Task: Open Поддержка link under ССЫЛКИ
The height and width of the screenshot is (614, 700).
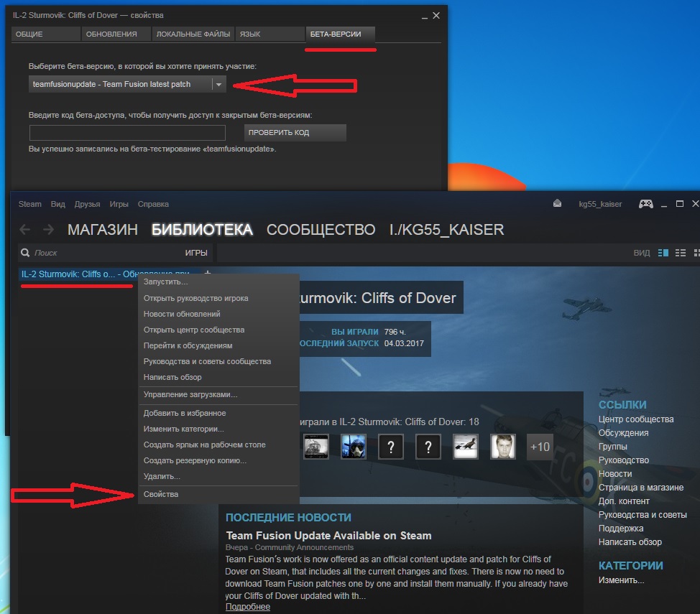Action: (x=620, y=529)
